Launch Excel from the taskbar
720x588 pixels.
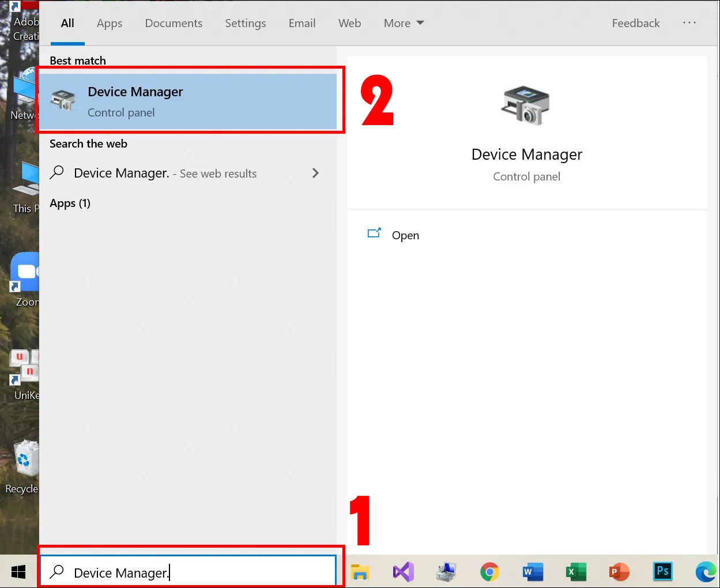click(576, 572)
